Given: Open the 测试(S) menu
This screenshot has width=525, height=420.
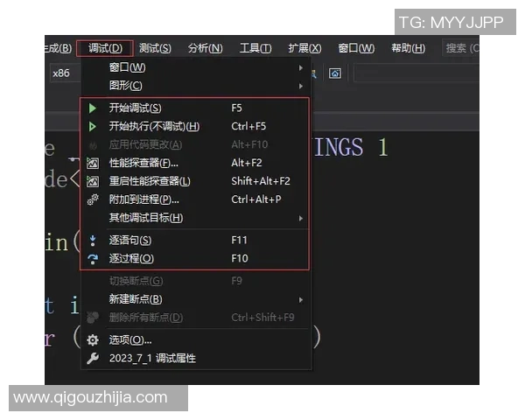Looking at the screenshot, I should click(155, 48).
